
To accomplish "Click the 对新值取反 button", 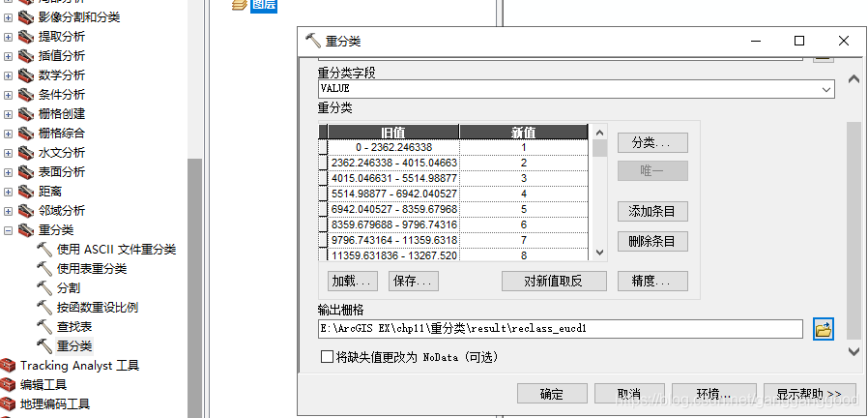I will point(554,281).
